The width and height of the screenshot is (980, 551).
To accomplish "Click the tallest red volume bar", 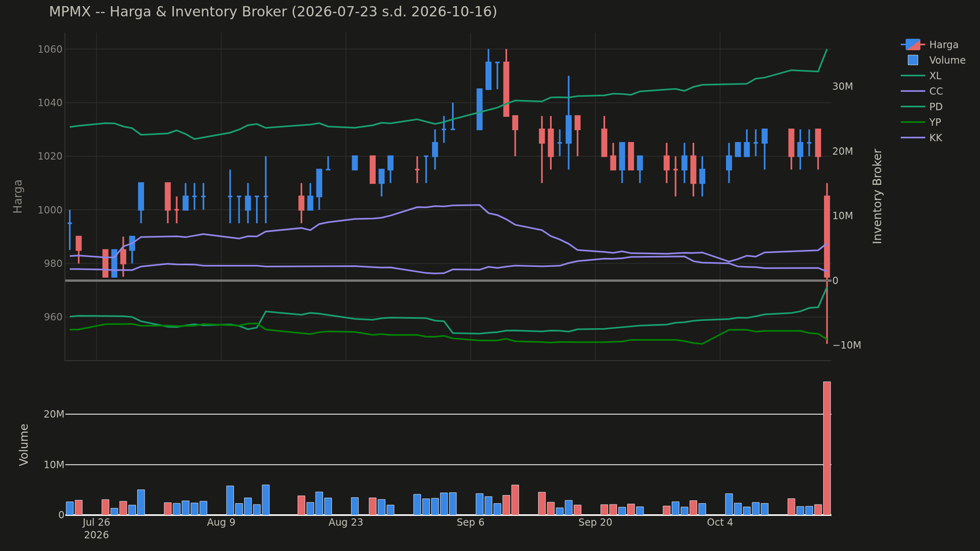I will 827,448.
